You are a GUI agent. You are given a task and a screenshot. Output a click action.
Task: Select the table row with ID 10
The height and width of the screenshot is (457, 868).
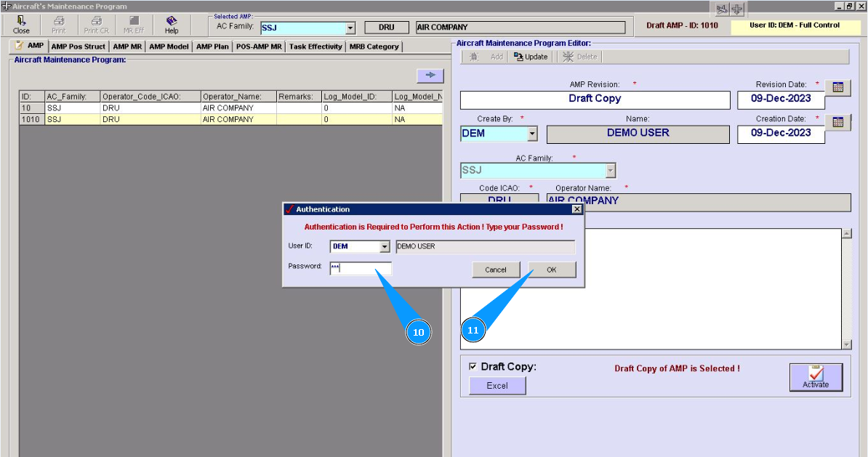(231, 108)
